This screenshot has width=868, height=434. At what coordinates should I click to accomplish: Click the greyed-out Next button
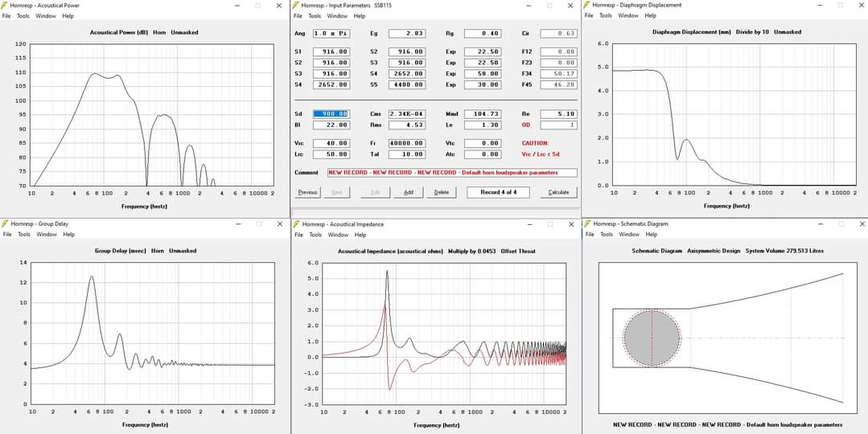336,192
